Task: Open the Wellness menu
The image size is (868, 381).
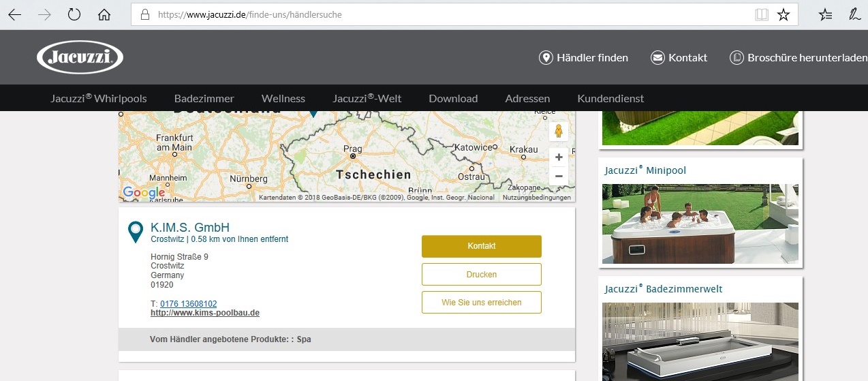Action: click(x=283, y=98)
